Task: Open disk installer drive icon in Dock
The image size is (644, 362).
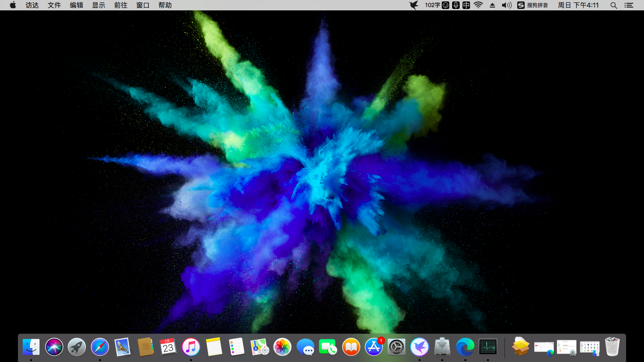Action: pos(442,347)
